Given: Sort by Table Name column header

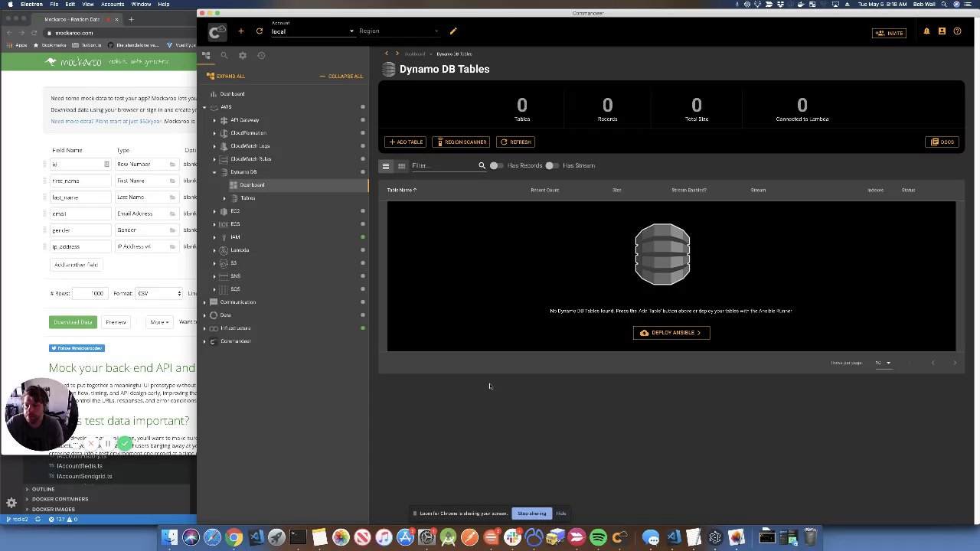Looking at the screenshot, I should coord(402,191).
